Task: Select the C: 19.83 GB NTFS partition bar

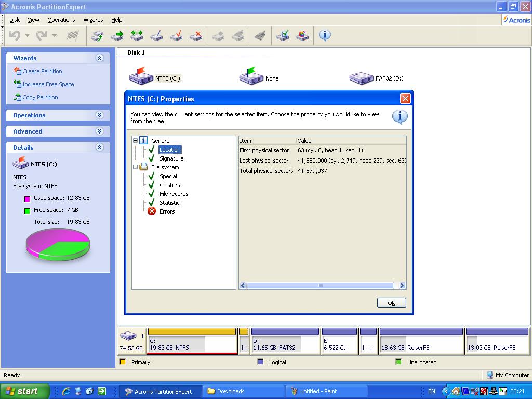Action: 192,341
